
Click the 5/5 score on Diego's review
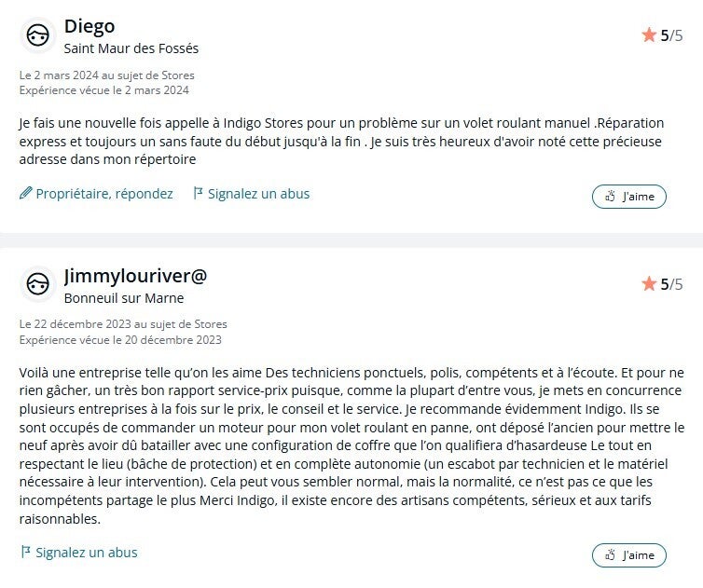[671, 35]
